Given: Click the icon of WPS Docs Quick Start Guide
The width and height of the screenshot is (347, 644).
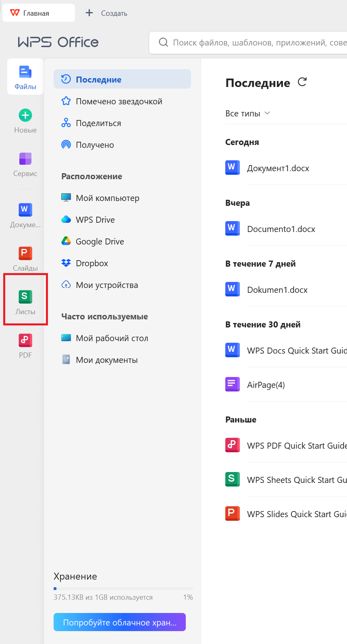Looking at the screenshot, I should (233, 350).
